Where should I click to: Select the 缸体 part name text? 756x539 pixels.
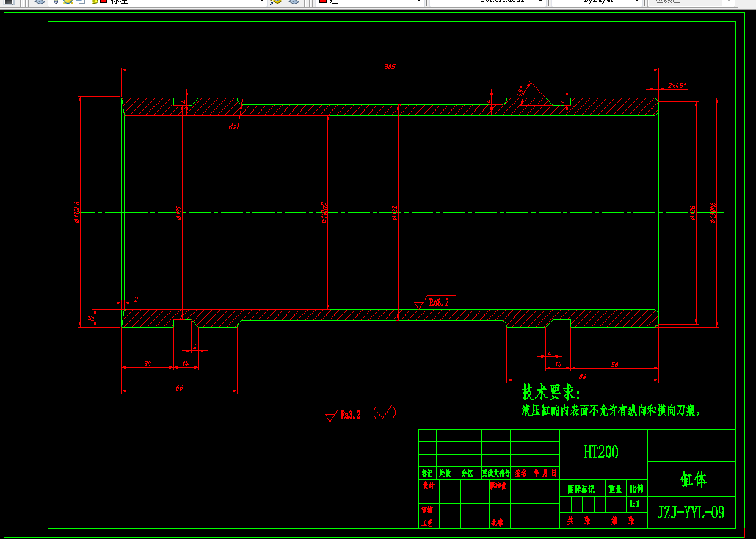pyautogui.click(x=694, y=480)
